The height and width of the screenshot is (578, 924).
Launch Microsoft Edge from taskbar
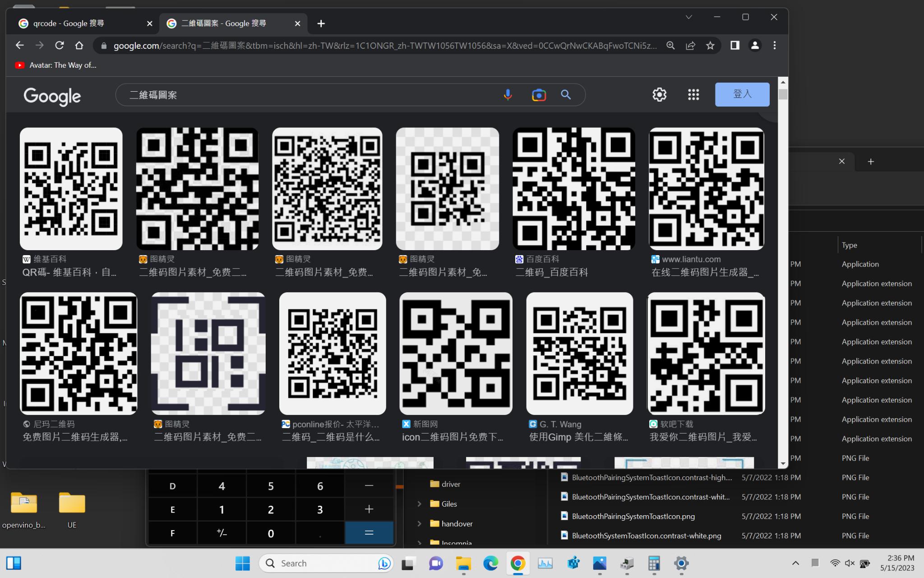490,563
